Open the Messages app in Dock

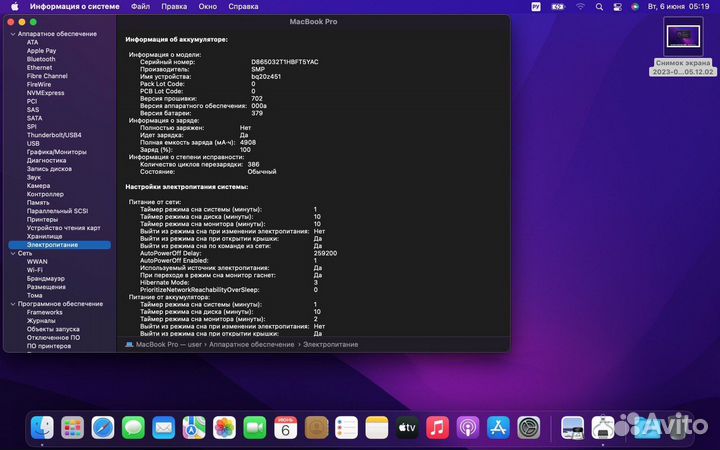133,428
